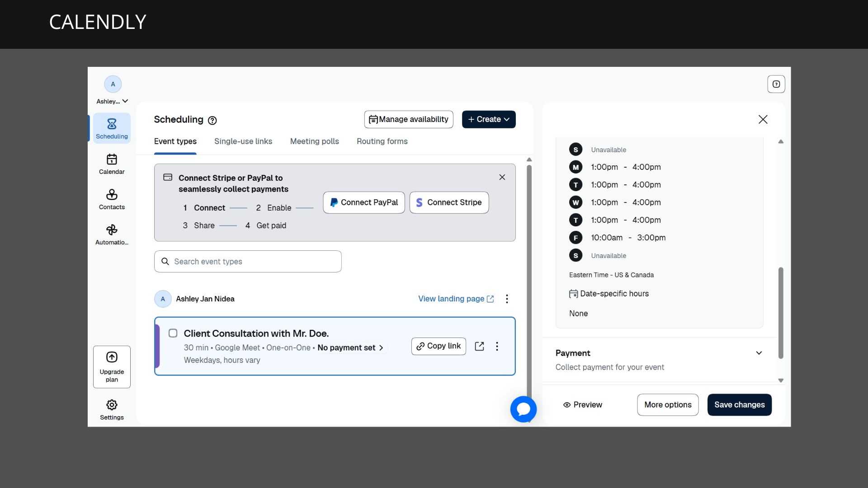Click Ashley Jan Nidea's avatar in list
This screenshot has width=868, height=488.
[163, 299]
